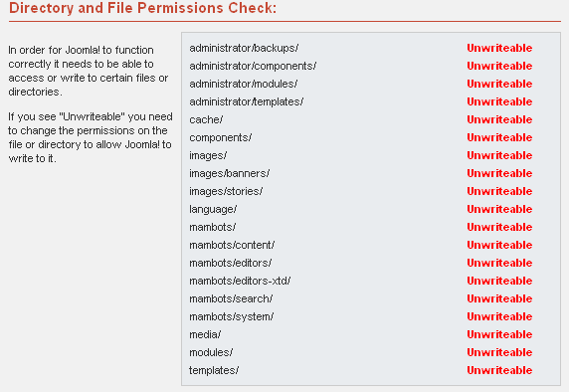Click the templates/ directory entry
Screen dimensions: 569x392
(214, 370)
